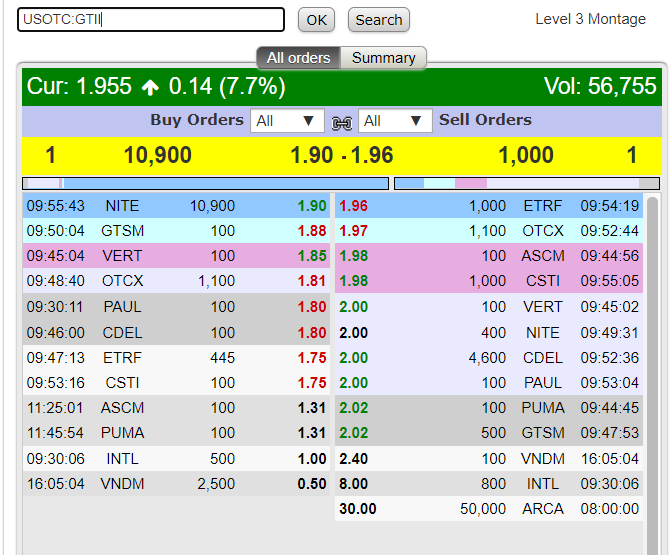Click the Cur: 1.955 current price
The image size is (670, 555).
(x=79, y=86)
